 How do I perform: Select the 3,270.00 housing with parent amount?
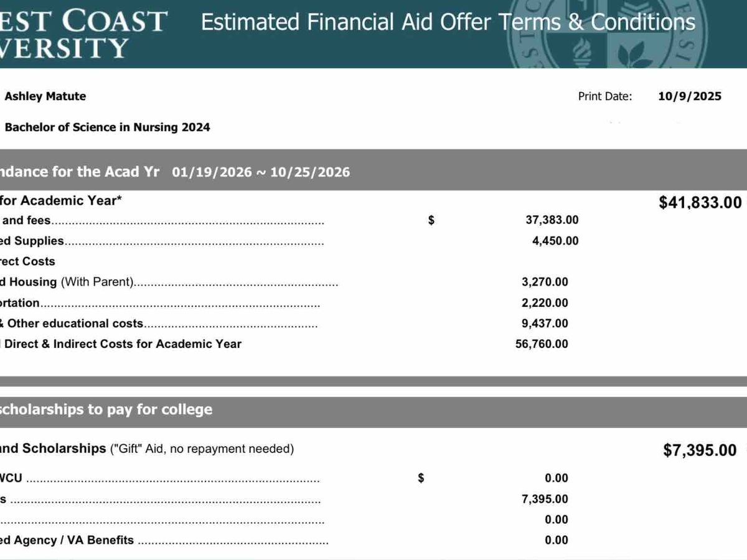tap(545, 282)
